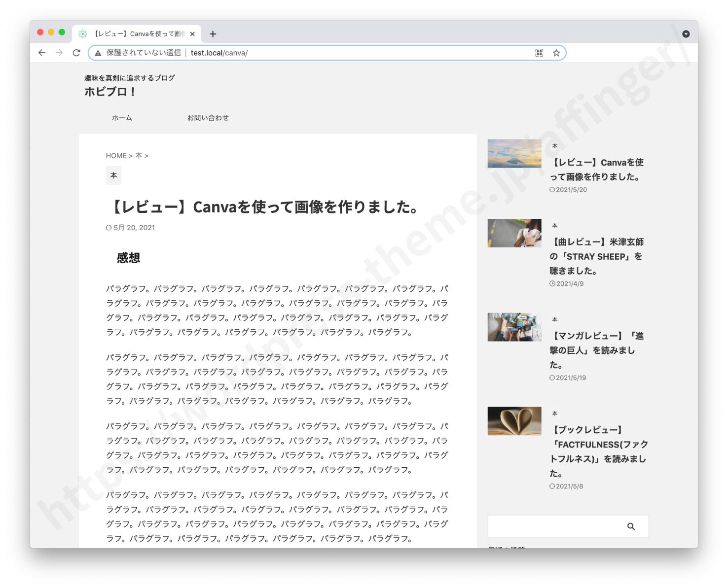This screenshot has height=588, width=728.
Task: Click the sidebar search magnifier icon
Action: pos(631,526)
